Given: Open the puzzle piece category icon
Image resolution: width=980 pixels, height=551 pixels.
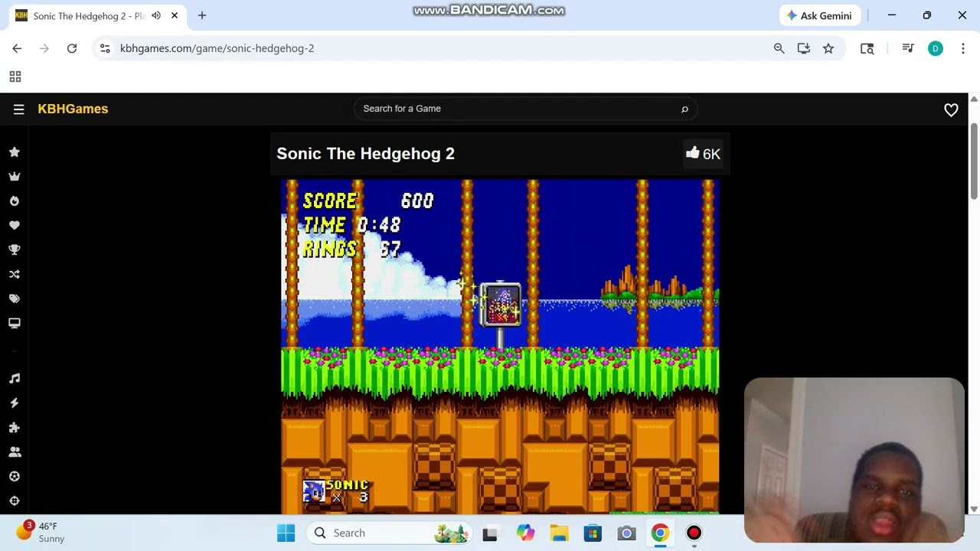Looking at the screenshot, I should [x=14, y=427].
